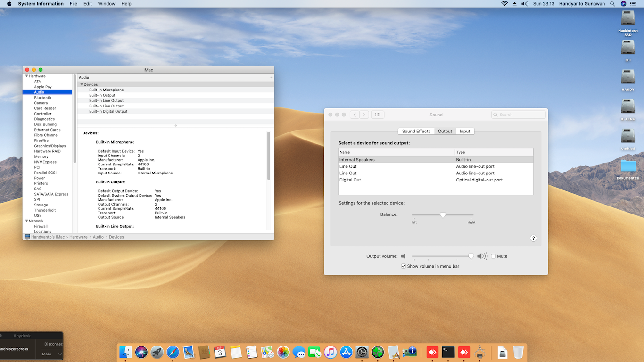Open Terminal from the dock
Screen dimensions: 644x362
tap(448, 352)
